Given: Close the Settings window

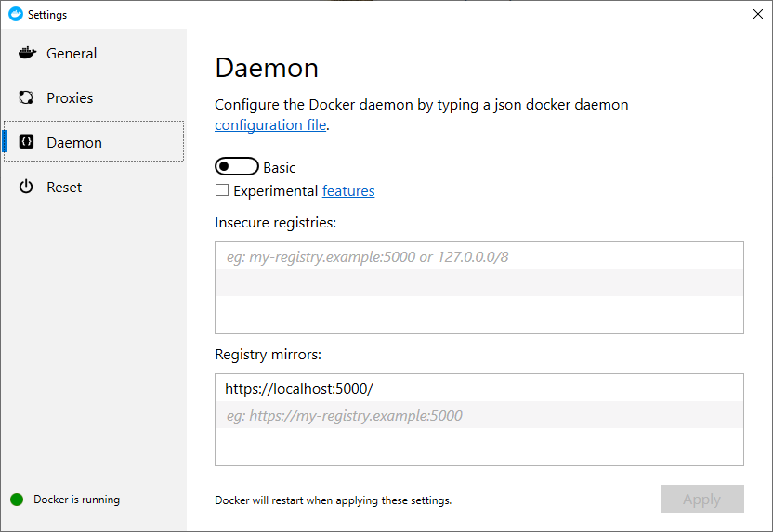Looking at the screenshot, I should point(758,14).
